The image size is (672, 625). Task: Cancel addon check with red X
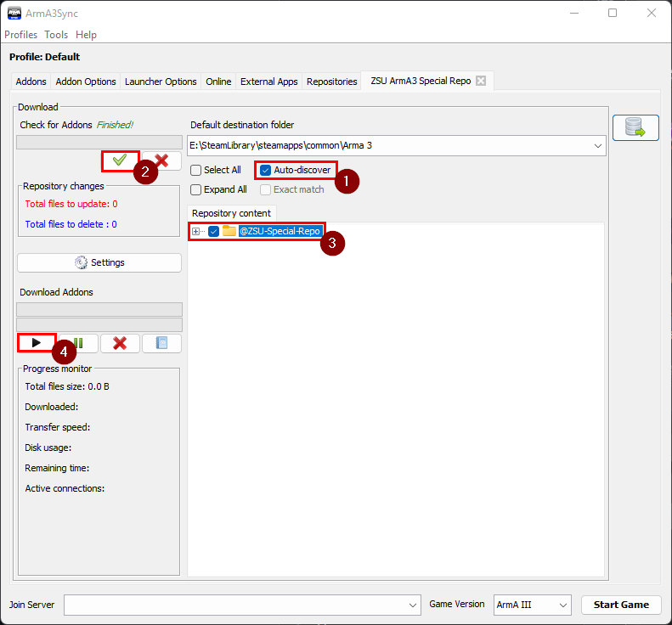point(161,160)
